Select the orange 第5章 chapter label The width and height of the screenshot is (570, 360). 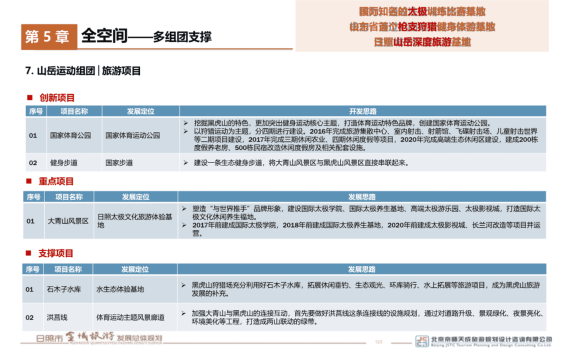pyautogui.click(x=49, y=36)
